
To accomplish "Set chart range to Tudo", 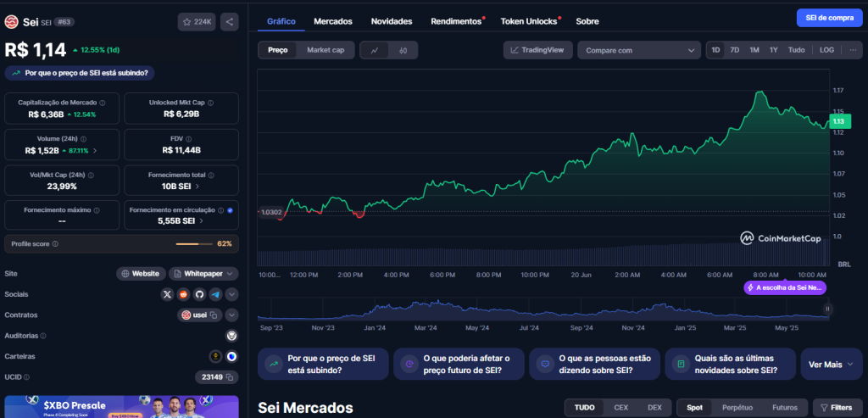I will (796, 50).
